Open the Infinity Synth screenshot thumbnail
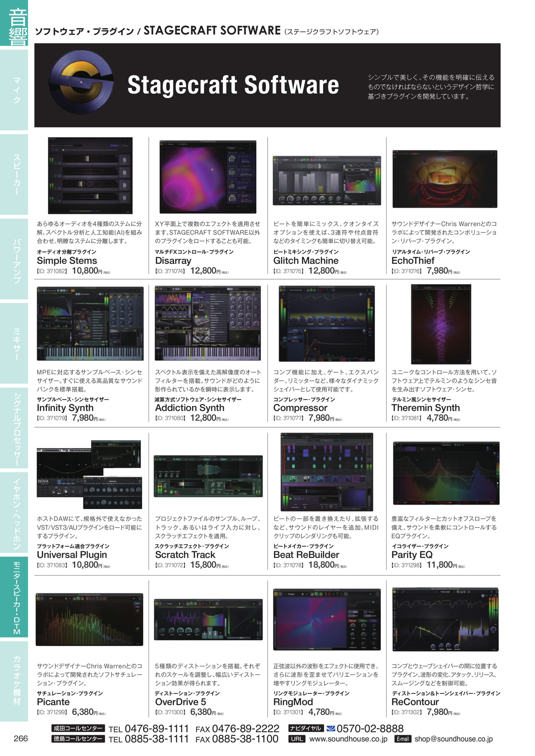Image resolution: width=535 pixels, height=756 pixels. click(x=90, y=323)
